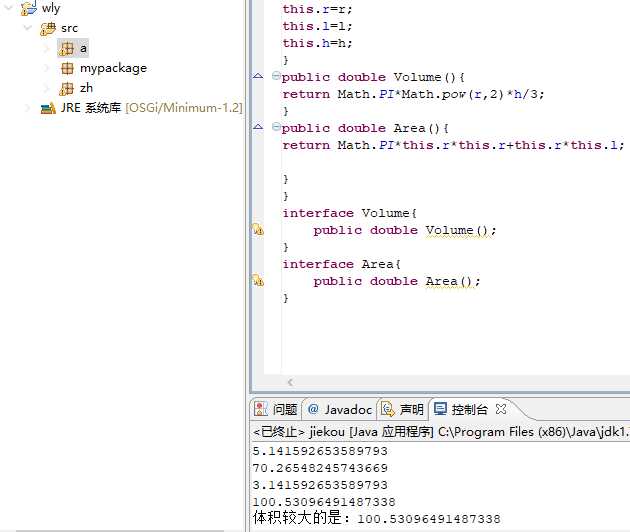
Task: Click the return Math.PI*Math.pow(r,2)*h/3 line
Action: (413, 94)
